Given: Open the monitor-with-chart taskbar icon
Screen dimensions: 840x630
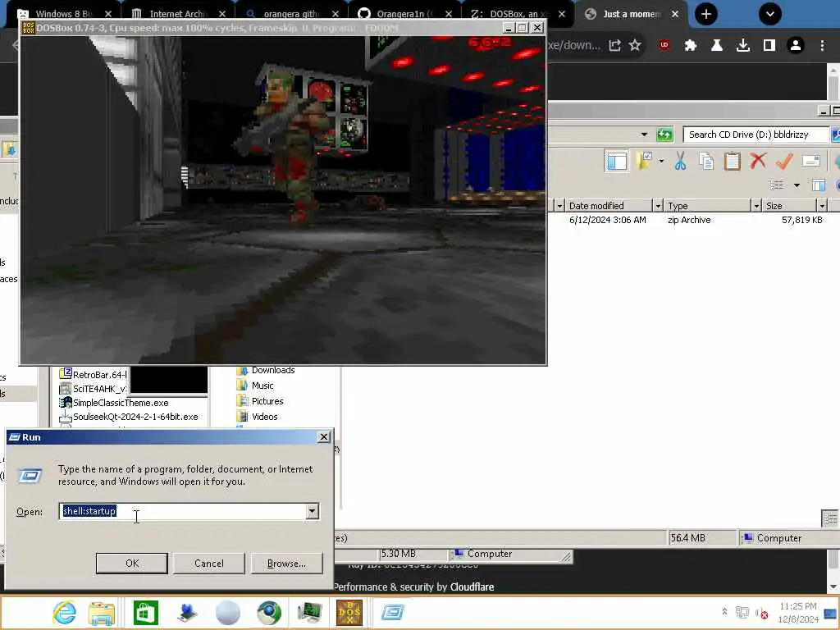Looking at the screenshot, I should coord(309,612).
